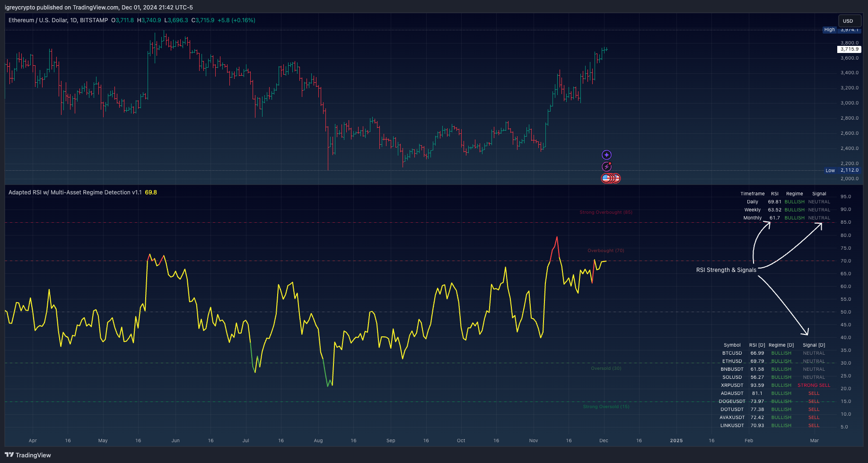
Task: Click the BTCUSD row symbol
Action: click(x=732, y=353)
